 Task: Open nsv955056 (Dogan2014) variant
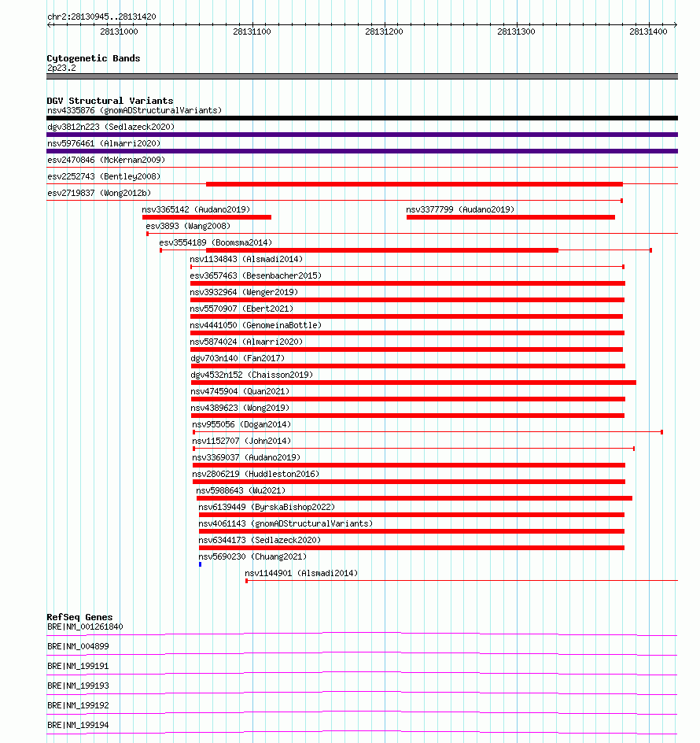coord(241,424)
